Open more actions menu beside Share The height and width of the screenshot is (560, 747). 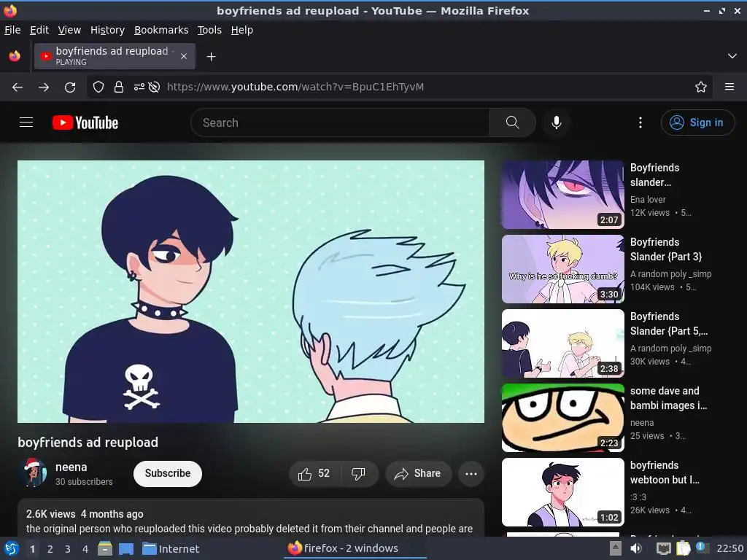click(471, 473)
